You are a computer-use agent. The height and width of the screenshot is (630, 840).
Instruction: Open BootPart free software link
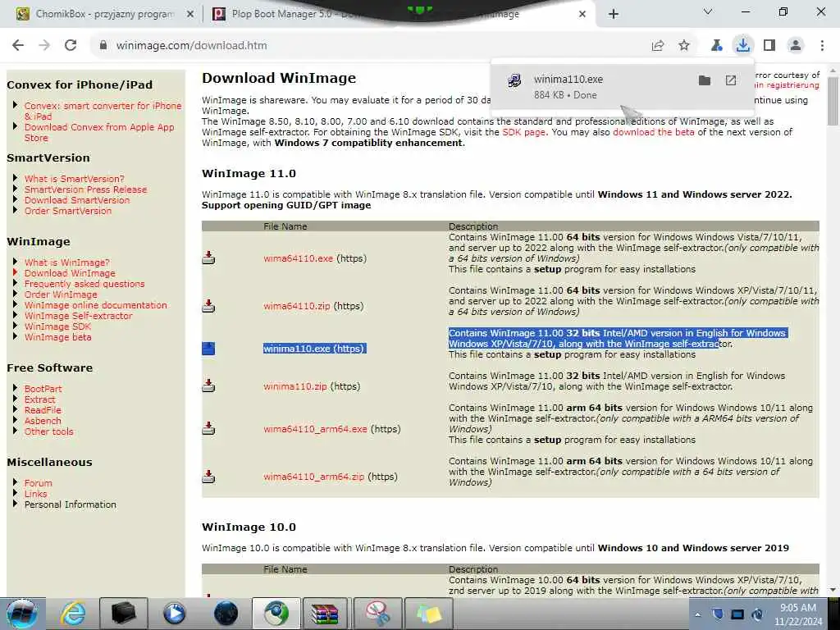(43, 389)
